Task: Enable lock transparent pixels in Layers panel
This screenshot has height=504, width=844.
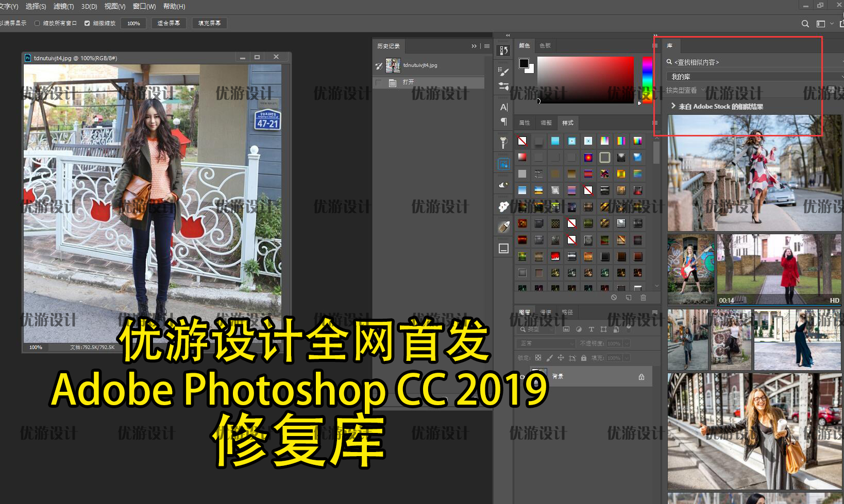Action: click(538, 358)
